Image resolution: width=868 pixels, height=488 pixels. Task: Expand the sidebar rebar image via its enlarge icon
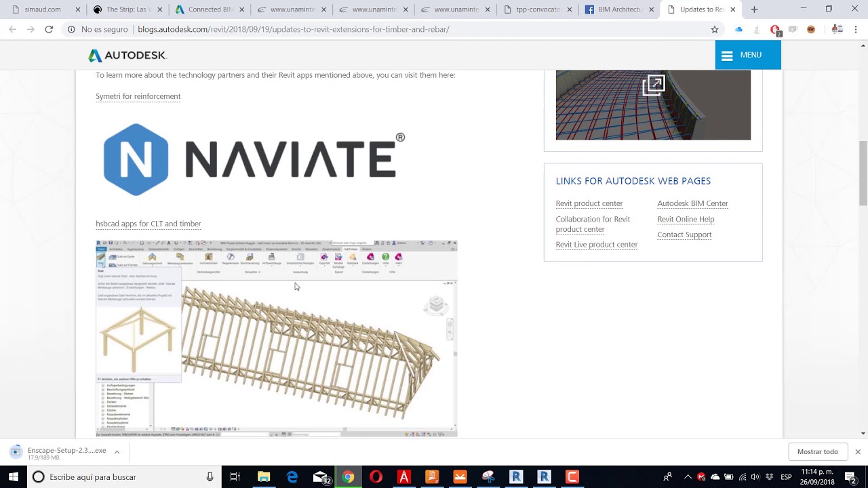point(654,85)
